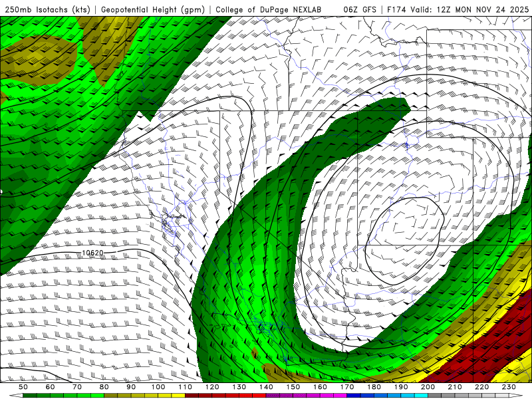Click the '140' color scale label
The width and height of the screenshot is (532, 399).
coord(266,387)
